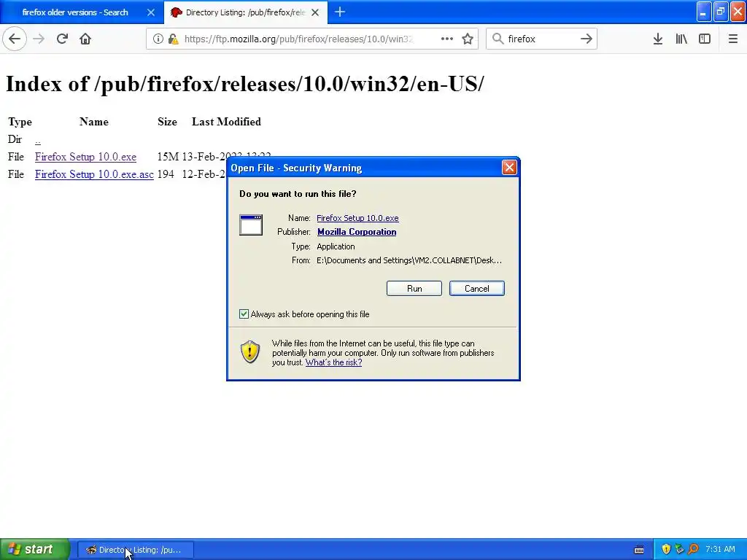Download 'Firefox Setup 10.0.exe' from listing
Image resolution: width=747 pixels, height=560 pixels.
[85, 157]
